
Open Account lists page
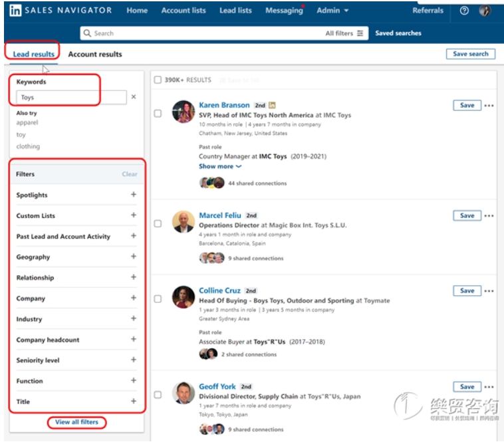coord(184,11)
